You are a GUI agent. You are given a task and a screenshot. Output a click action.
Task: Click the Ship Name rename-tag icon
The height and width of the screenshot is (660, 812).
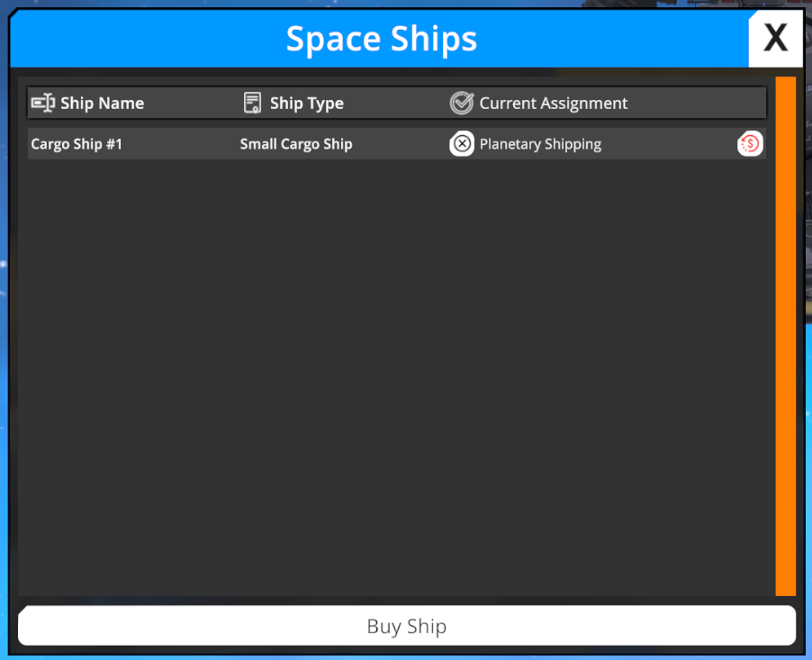(x=43, y=103)
